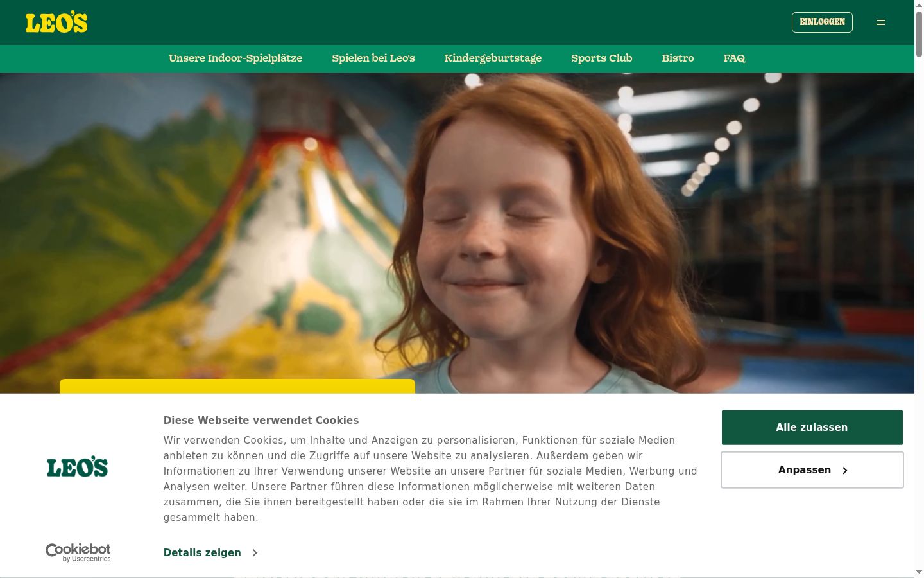Screen dimensions: 924x578
Task: Select the Sports Club menu item
Action: pyautogui.click(x=602, y=58)
